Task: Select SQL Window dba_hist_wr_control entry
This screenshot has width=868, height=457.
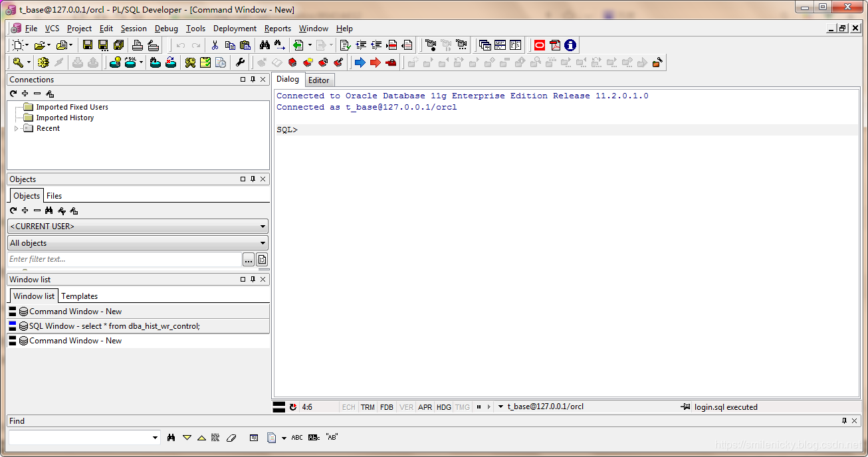Action: click(x=138, y=326)
